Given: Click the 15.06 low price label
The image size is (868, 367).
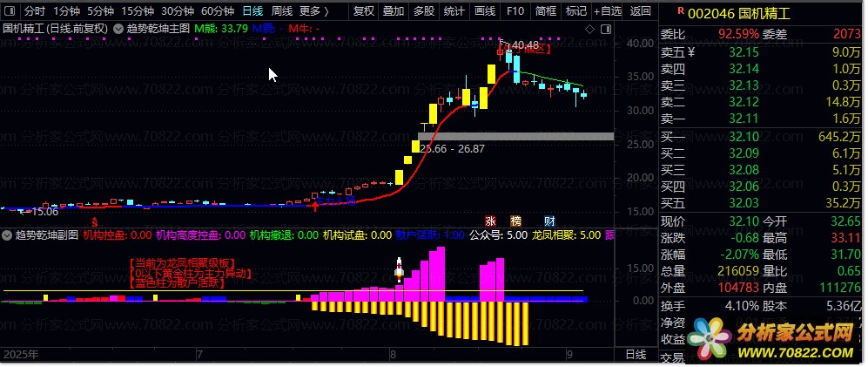Looking at the screenshot, I should pyautogui.click(x=44, y=212).
